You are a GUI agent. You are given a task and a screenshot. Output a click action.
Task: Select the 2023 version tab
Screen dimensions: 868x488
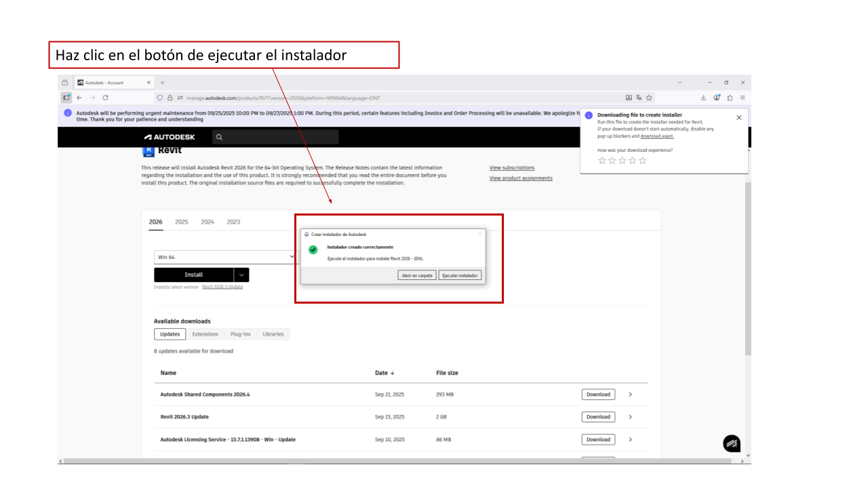[233, 222]
